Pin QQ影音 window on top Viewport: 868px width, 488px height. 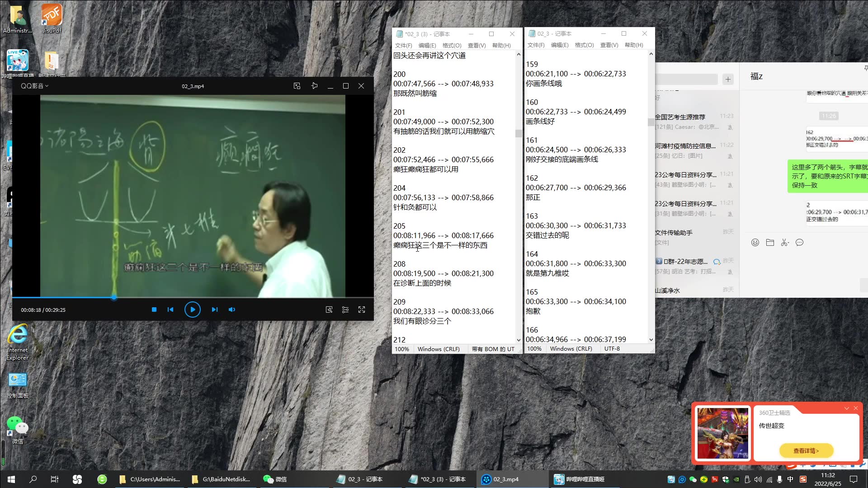tap(315, 86)
